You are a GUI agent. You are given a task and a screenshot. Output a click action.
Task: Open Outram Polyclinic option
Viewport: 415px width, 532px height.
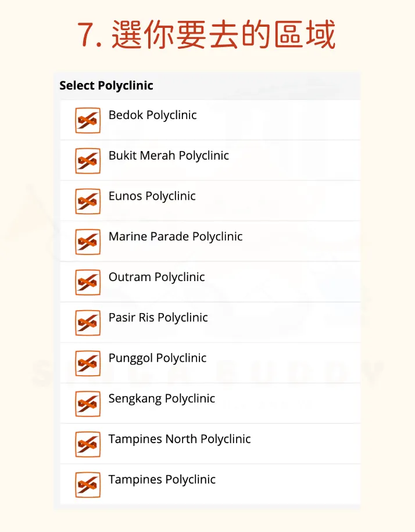[156, 277]
